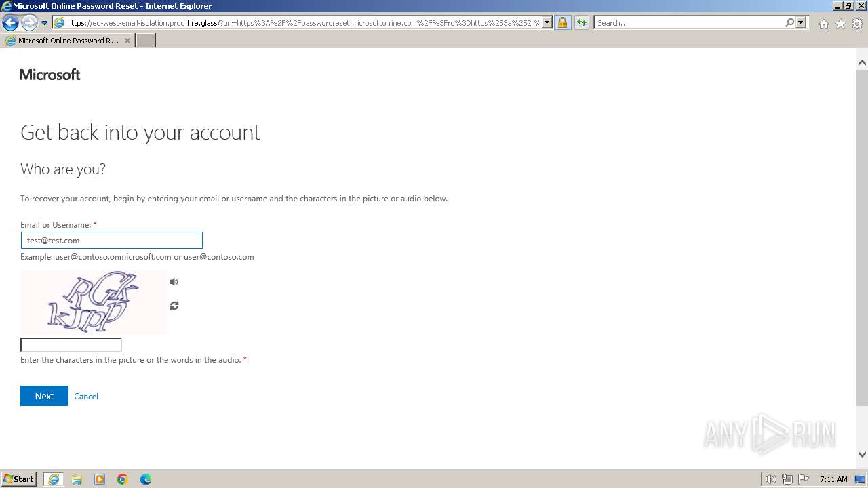
Task: Click the volume tray icon
Action: tap(771, 479)
